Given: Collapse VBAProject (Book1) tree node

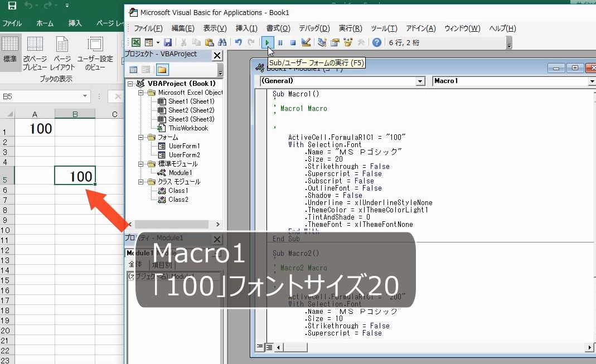Looking at the screenshot, I should pos(130,84).
